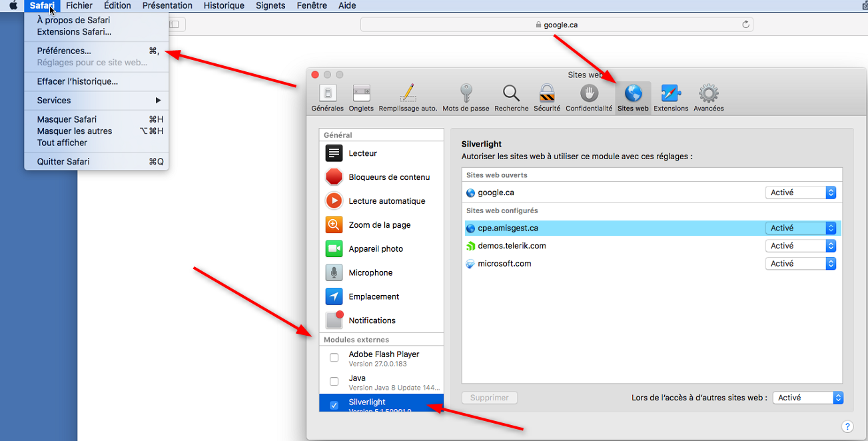Screen dimensions: 868x441
Task: Open the Édition menu
Action: pyautogui.click(x=117, y=5)
